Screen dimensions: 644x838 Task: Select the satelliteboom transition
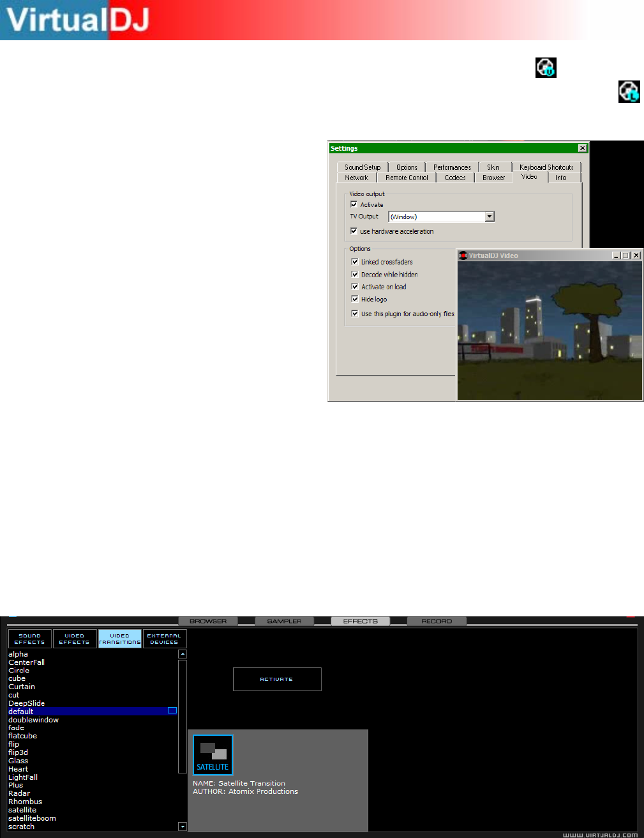[33, 818]
